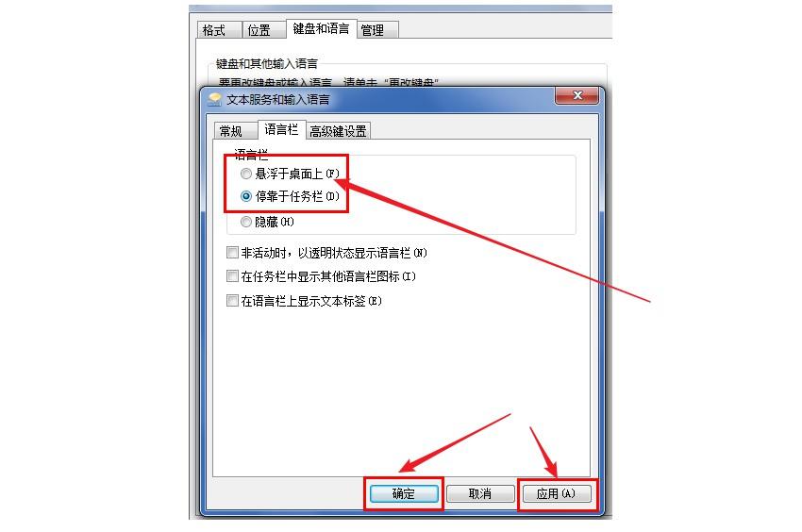Select the 键盘和语言 tab
The height and width of the screenshot is (532, 802).
(321, 28)
